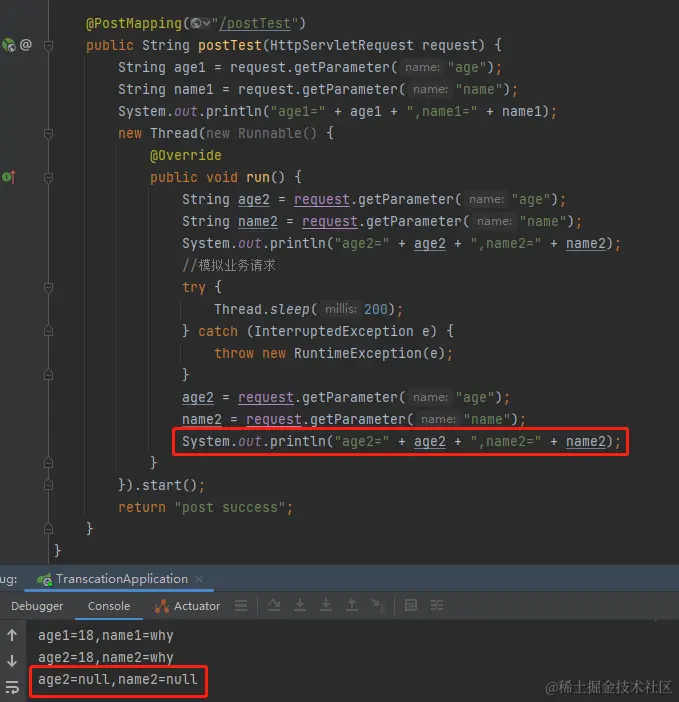
Task: Click the }).start(); line
Action: point(162,485)
